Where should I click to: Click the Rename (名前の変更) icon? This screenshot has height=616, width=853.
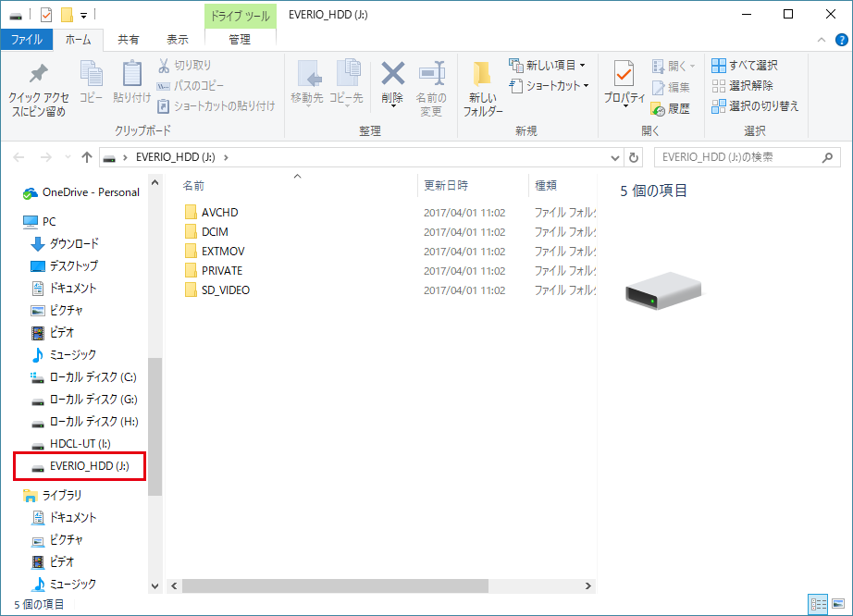coord(431,74)
